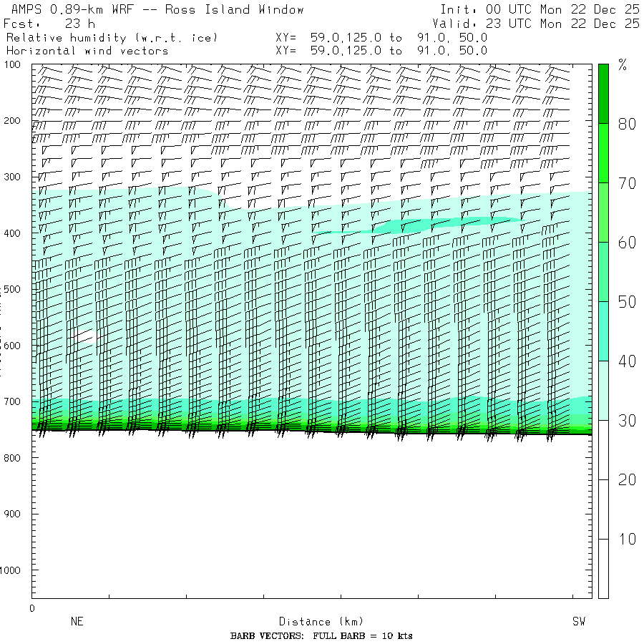Select the colorbar segment between 70 and 80

[x=603, y=153]
